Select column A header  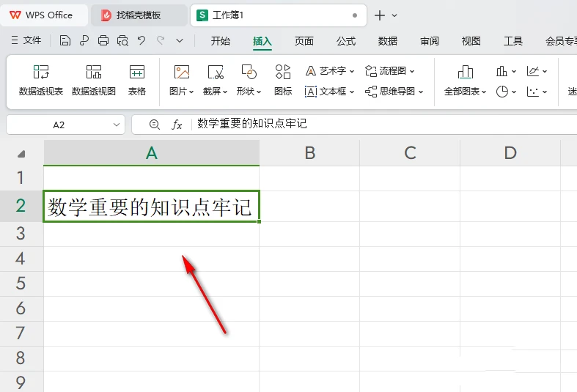(x=151, y=153)
